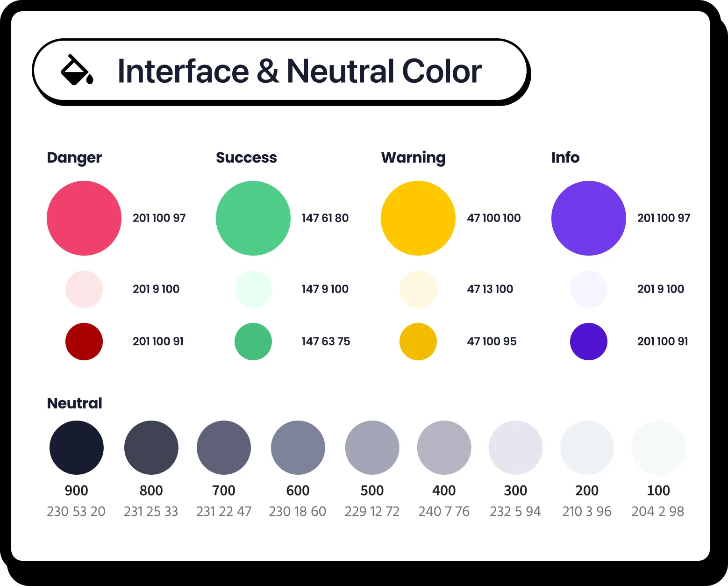Click the Neutral value "204 2 98"
Screen dimensions: 728x586
tap(658, 512)
